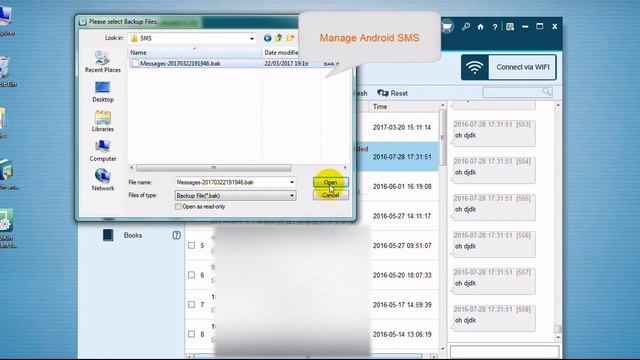Click the conversation pane vertical scrollbar

[x=558, y=328]
